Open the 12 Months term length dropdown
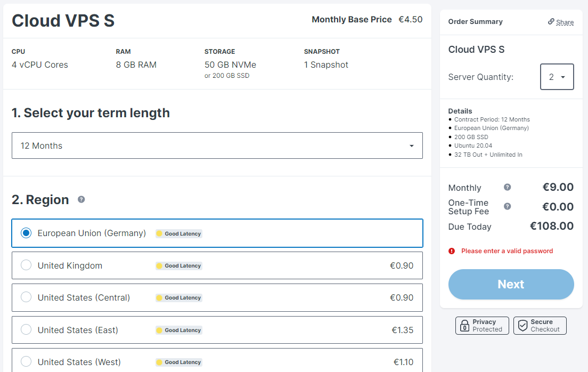Viewport: 588px width, 372px height. 217,145
